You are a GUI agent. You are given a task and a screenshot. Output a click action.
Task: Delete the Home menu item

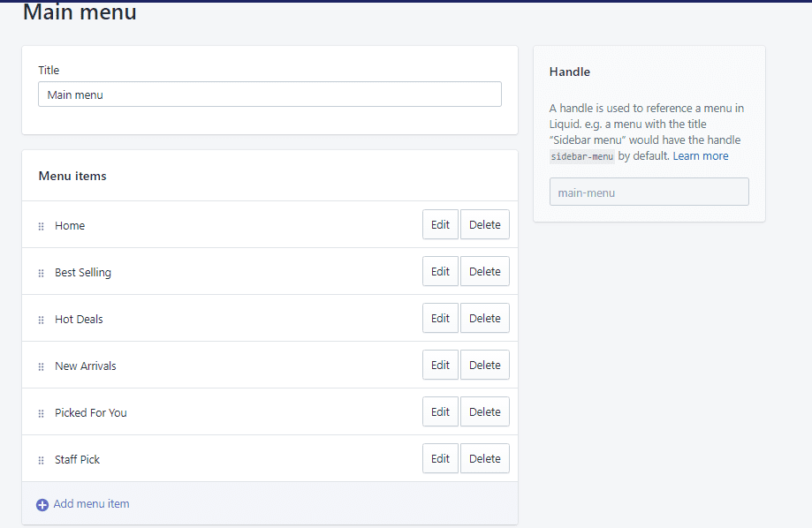[x=485, y=224]
